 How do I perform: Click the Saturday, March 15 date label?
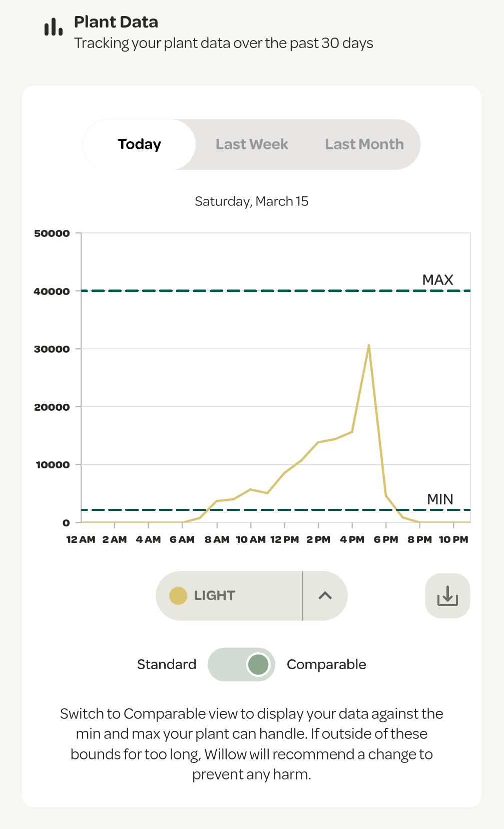[252, 201]
